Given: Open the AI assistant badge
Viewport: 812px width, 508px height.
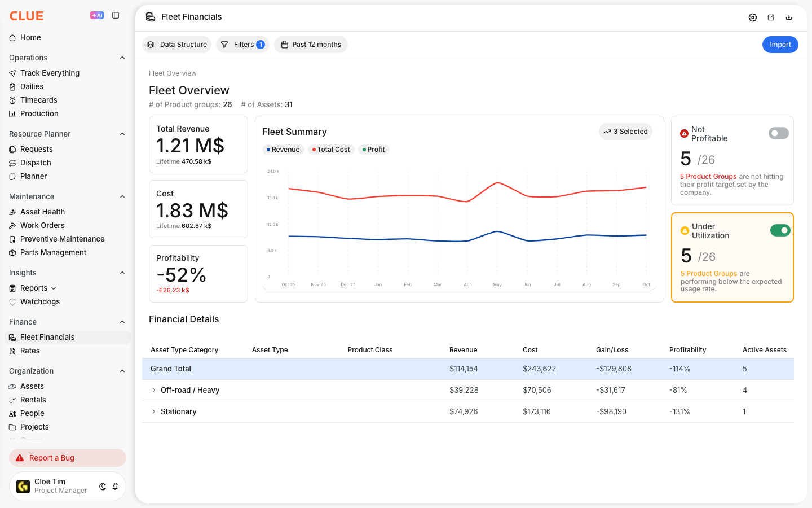Looking at the screenshot, I should [x=97, y=16].
